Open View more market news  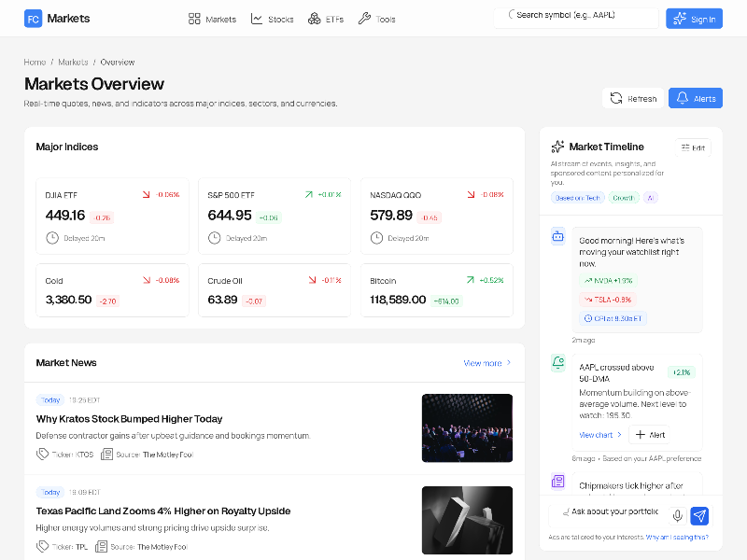click(481, 362)
